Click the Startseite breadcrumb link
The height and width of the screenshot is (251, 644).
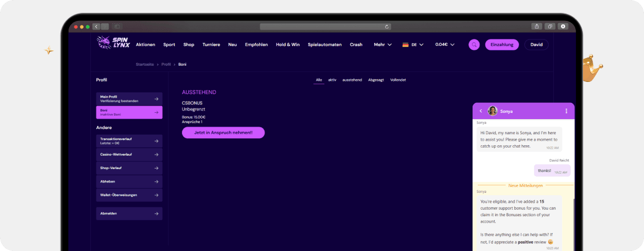(x=145, y=64)
